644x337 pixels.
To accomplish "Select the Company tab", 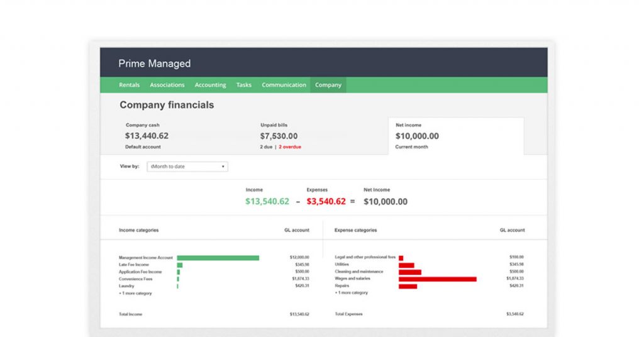I will click(328, 85).
